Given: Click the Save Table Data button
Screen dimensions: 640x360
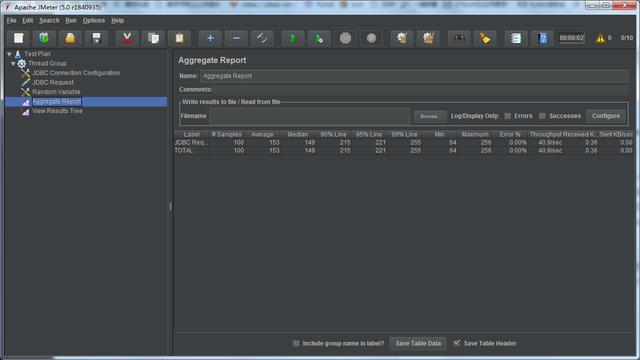Looking at the screenshot, I should (x=418, y=344).
